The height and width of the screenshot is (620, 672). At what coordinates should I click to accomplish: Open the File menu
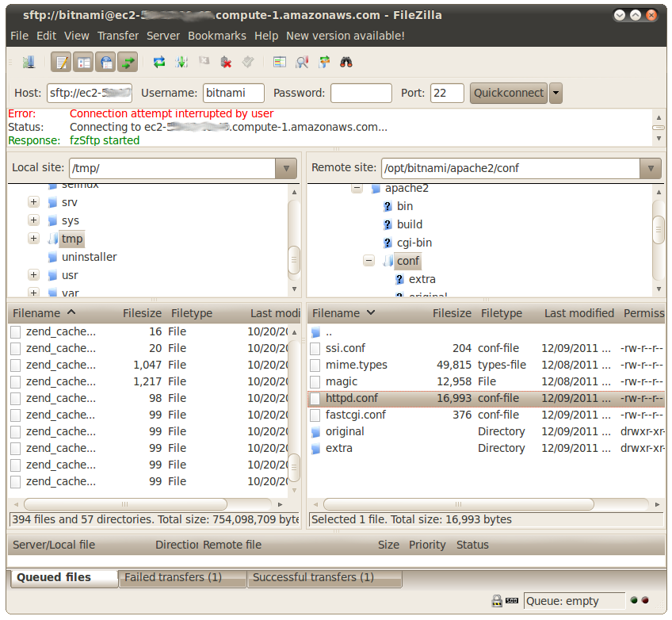coord(19,36)
